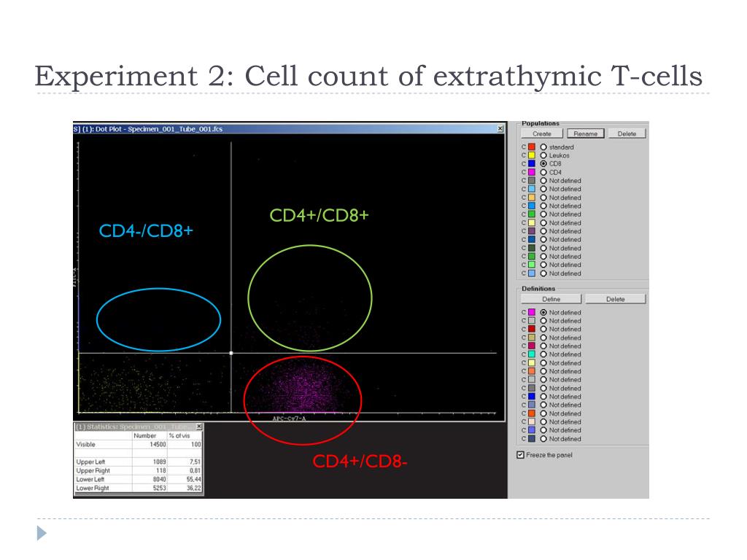747x560 pixels.
Task: Select the CD4 population radio button
Action: (543, 172)
